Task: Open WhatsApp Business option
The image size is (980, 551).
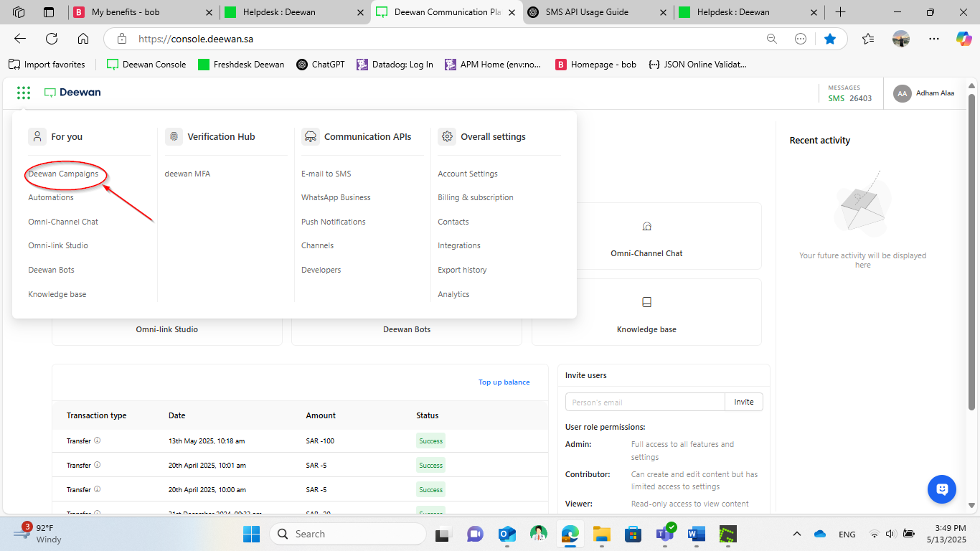Action: click(336, 197)
